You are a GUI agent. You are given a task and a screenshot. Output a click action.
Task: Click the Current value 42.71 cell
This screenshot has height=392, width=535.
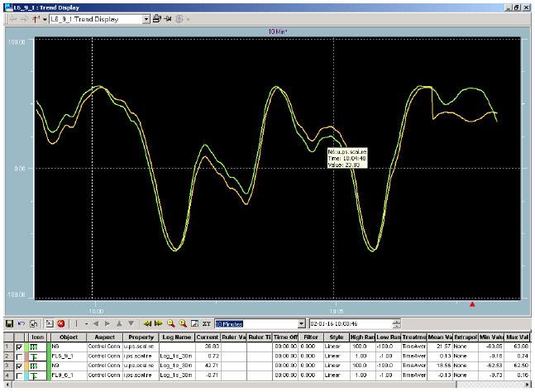point(208,366)
